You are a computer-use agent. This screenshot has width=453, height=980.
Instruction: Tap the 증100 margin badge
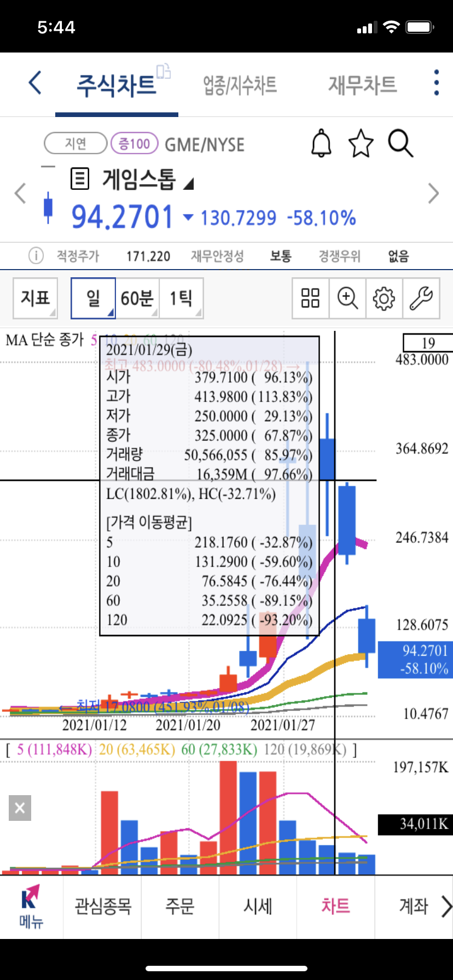[x=135, y=143]
